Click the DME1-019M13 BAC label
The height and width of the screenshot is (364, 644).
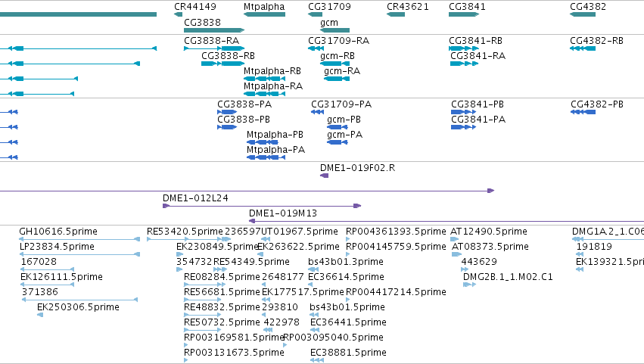coord(282,213)
